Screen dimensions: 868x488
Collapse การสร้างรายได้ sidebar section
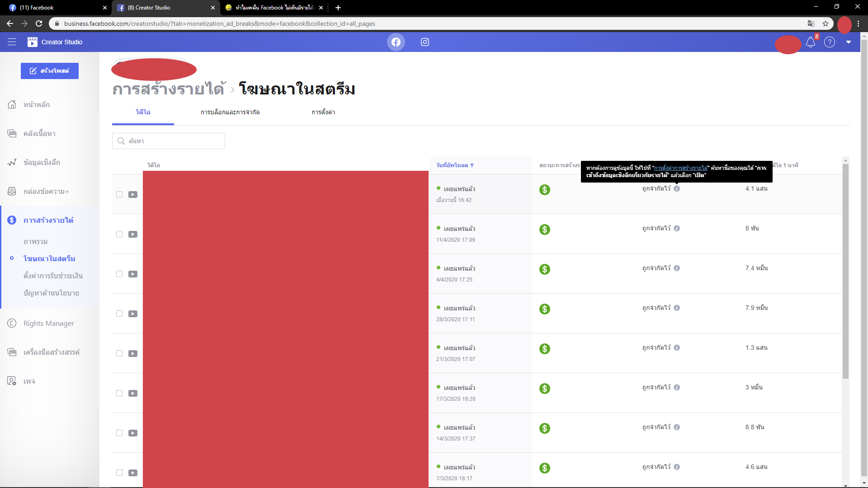pyautogui.click(x=48, y=220)
